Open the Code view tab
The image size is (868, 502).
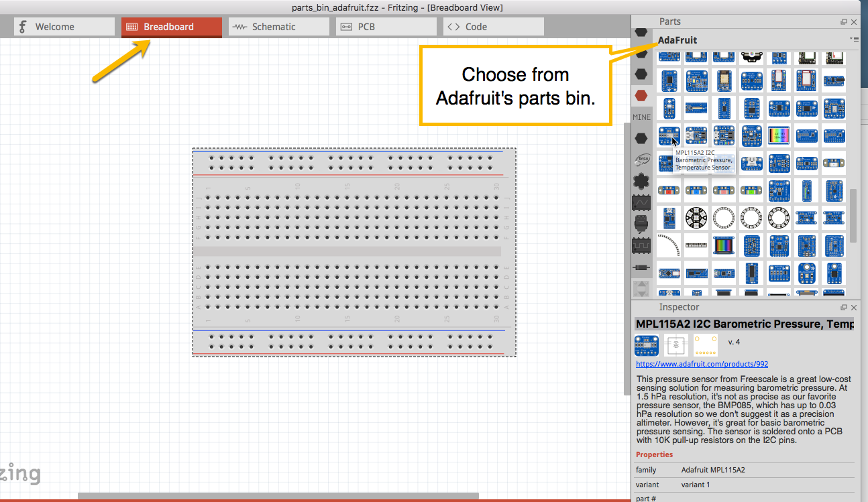point(494,27)
